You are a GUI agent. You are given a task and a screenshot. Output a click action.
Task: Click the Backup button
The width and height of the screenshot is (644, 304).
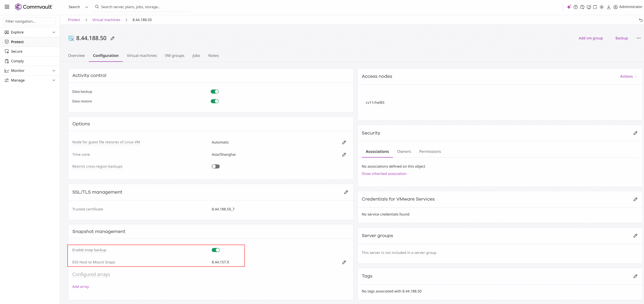point(621,38)
